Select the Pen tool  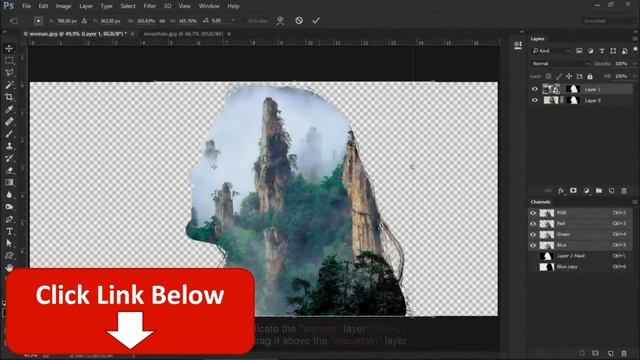pos(9,219)
